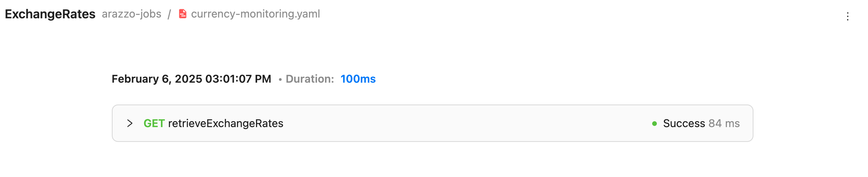This screenshot has height=177, width=868.
Task: Open the currency-monitoring.yaml file link
Action: [x=255, y=14]
